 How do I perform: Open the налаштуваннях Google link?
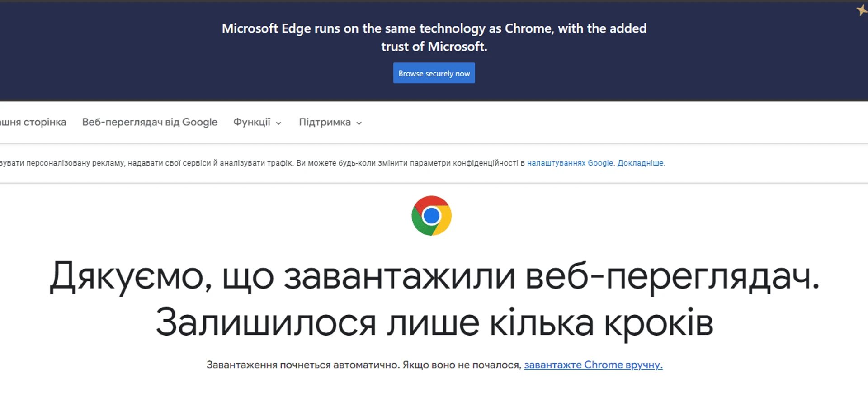pyautogui.click(x=570, y=163)
